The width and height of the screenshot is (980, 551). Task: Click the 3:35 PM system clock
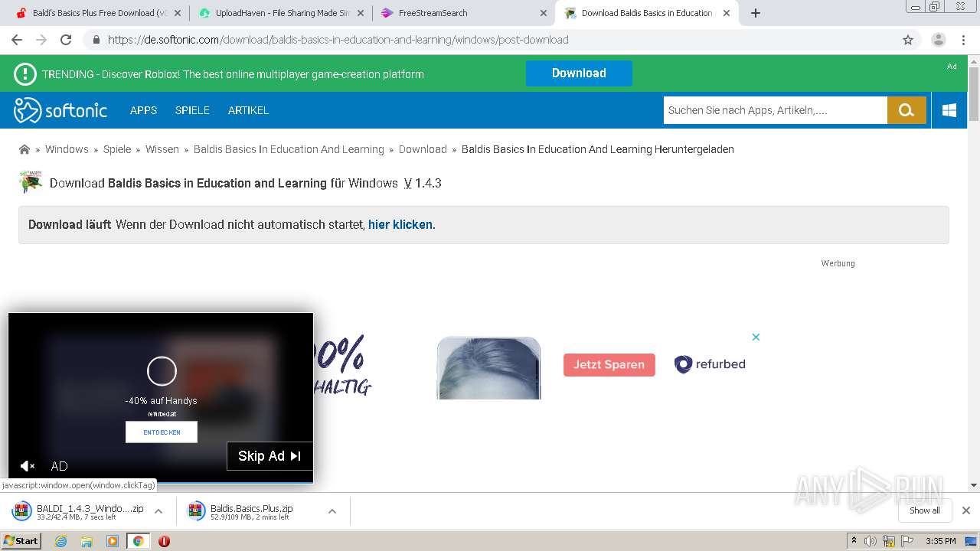(940, 541)
